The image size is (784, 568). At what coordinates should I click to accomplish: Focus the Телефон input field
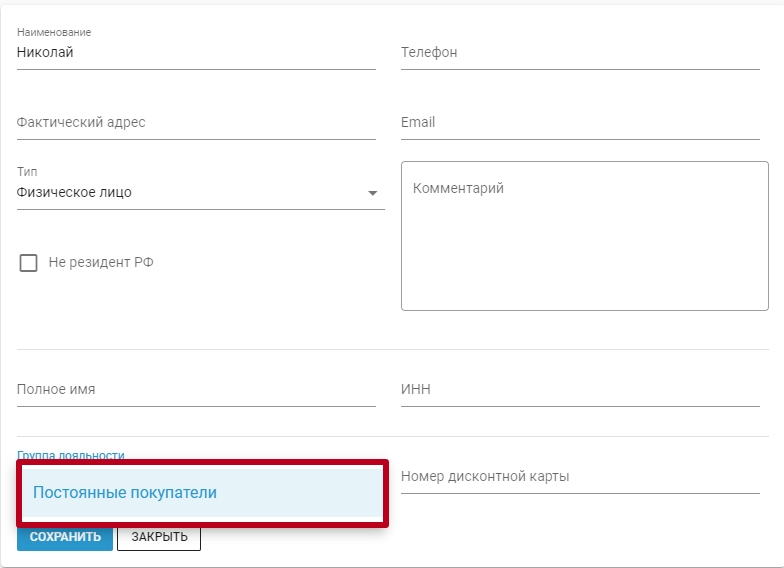[x=580, y=52]
